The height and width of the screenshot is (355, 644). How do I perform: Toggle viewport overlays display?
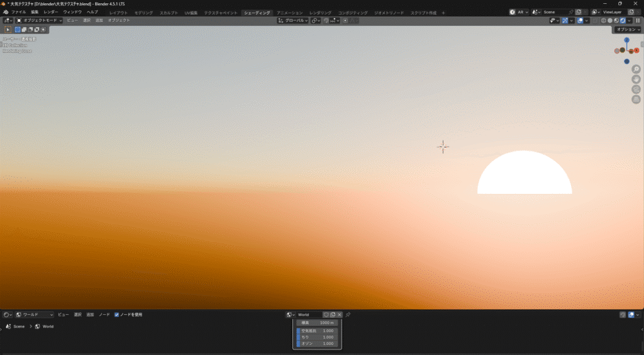[x=580, y=21]
